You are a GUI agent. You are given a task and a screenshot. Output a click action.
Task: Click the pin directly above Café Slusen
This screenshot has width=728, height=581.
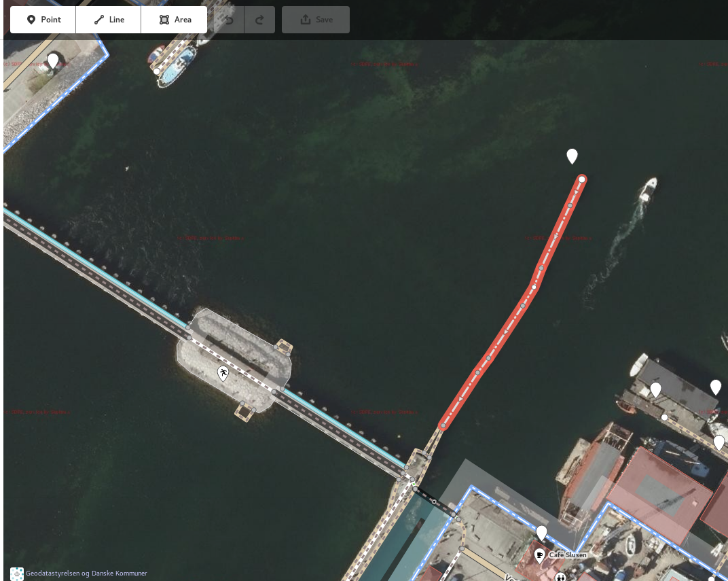coord(541,532)
